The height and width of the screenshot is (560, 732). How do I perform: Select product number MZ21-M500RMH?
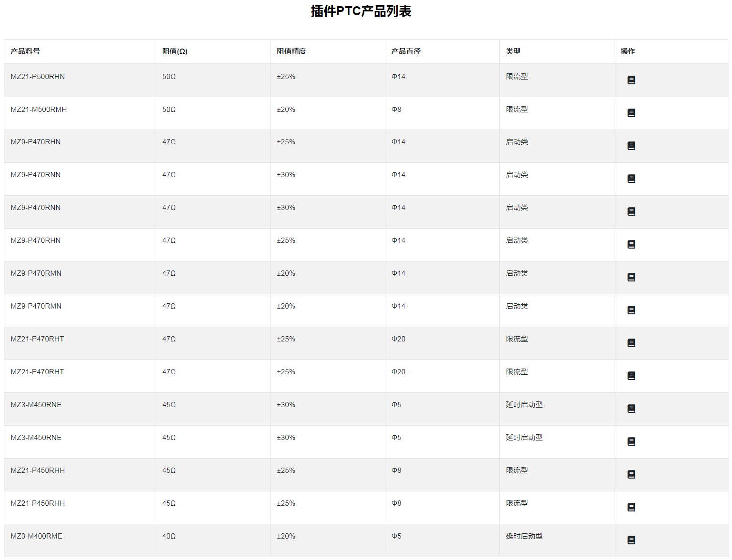click(39, 110)
